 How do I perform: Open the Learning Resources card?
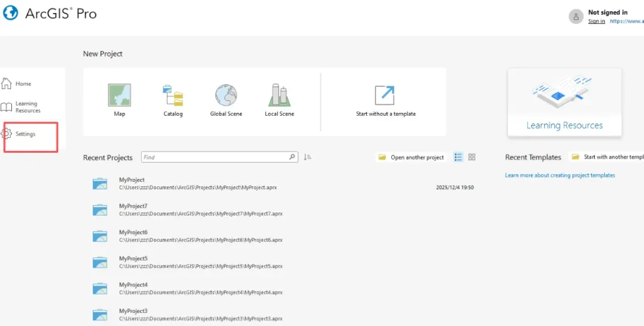[565, 102]
